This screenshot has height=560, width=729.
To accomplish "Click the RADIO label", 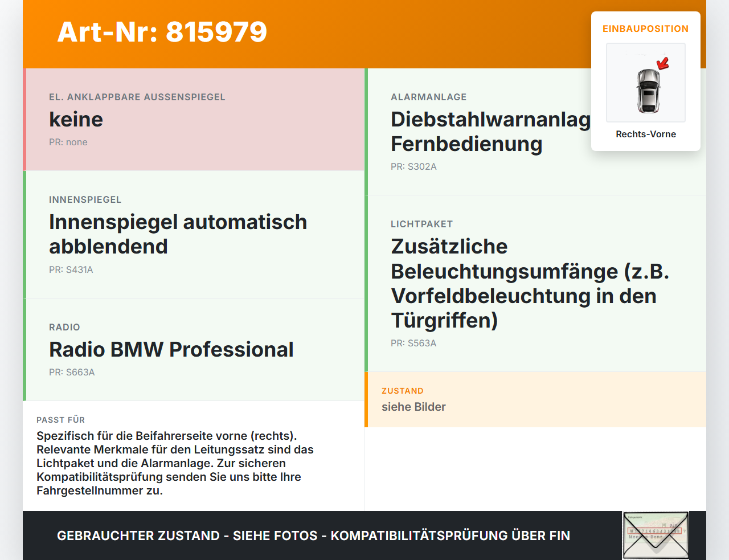I will tap(64, 328).
